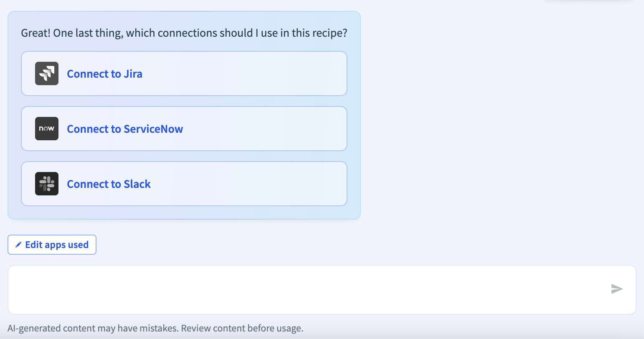Open the Connect to ServiceNow link
Screen dimensions: 644x339
click(124, 129)
